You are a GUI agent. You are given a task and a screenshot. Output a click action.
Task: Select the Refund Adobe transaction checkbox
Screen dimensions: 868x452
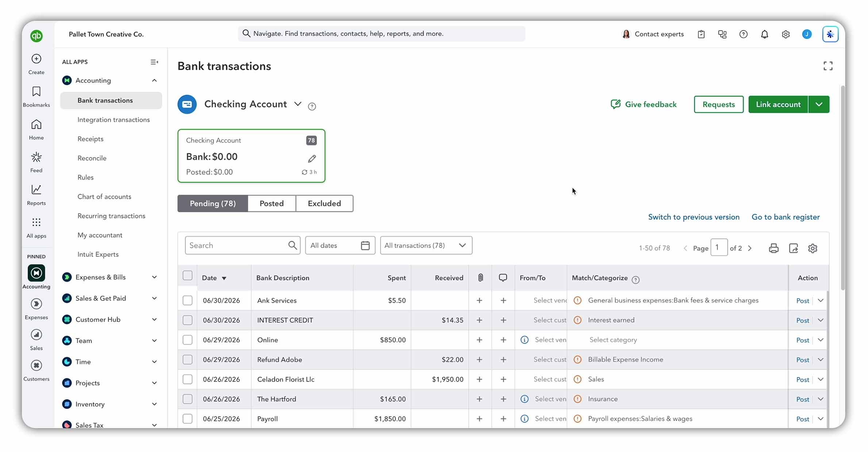coord(188,360)
